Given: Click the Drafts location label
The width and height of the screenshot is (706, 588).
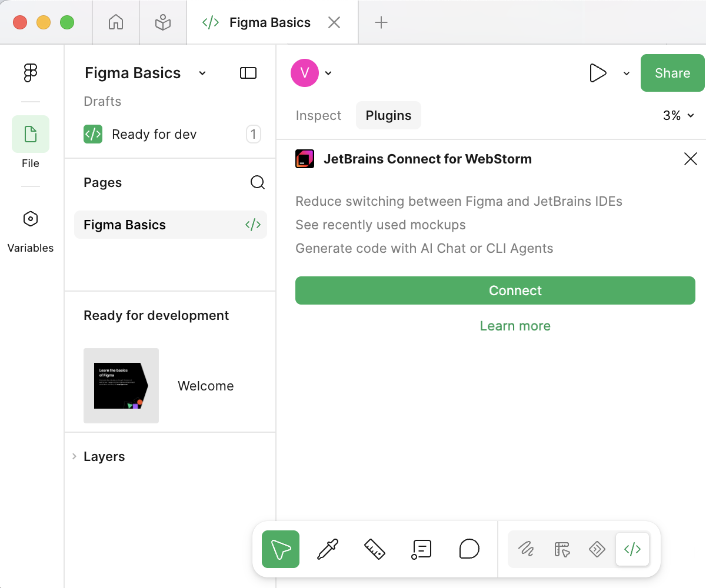Looking at the screenshot, I should pyautogui.click(x=102, y=101).
